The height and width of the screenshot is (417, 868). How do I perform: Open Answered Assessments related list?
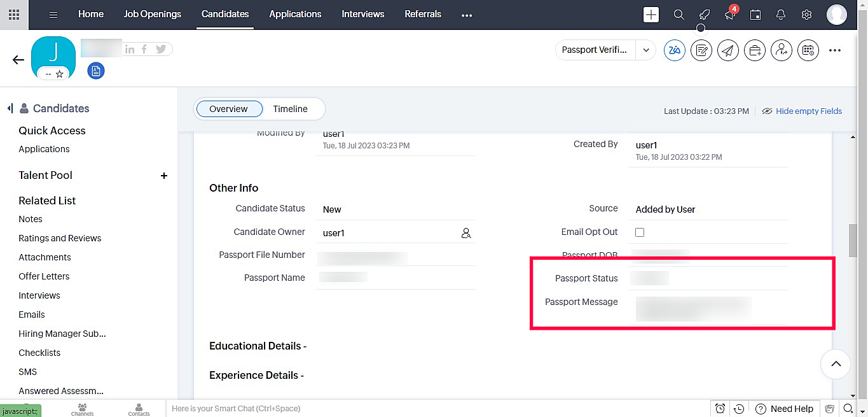click(x=61, y=391)
